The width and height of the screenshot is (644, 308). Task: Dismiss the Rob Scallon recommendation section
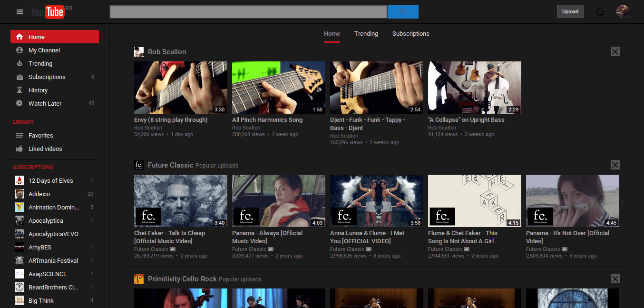click(615, 51)
